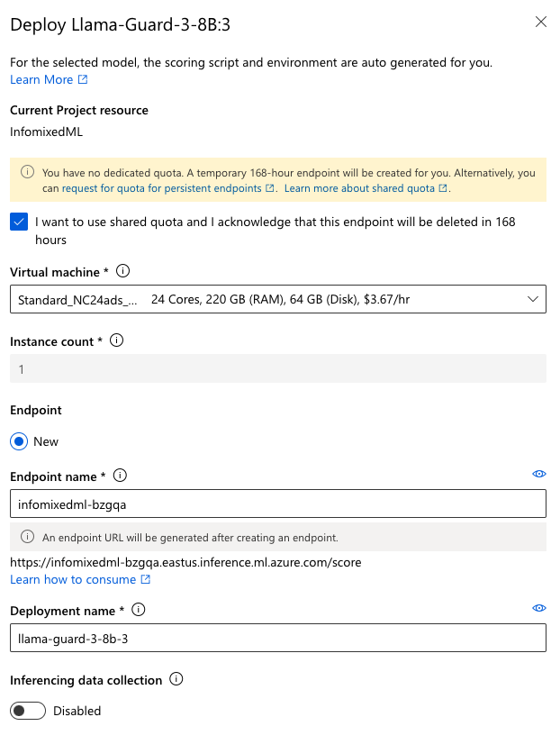Click the Virtual machine dropdown chevron
Image resolution: width=560 pixels, height=735 pixels.
coord(532,299)
